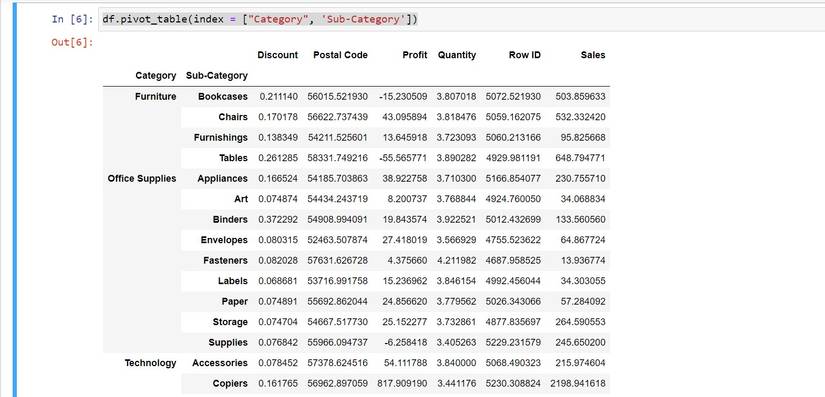Viewport: 825px width, 397px height.
Task: Click Paper discount value 0.074891
Action: tap(278, 302)
